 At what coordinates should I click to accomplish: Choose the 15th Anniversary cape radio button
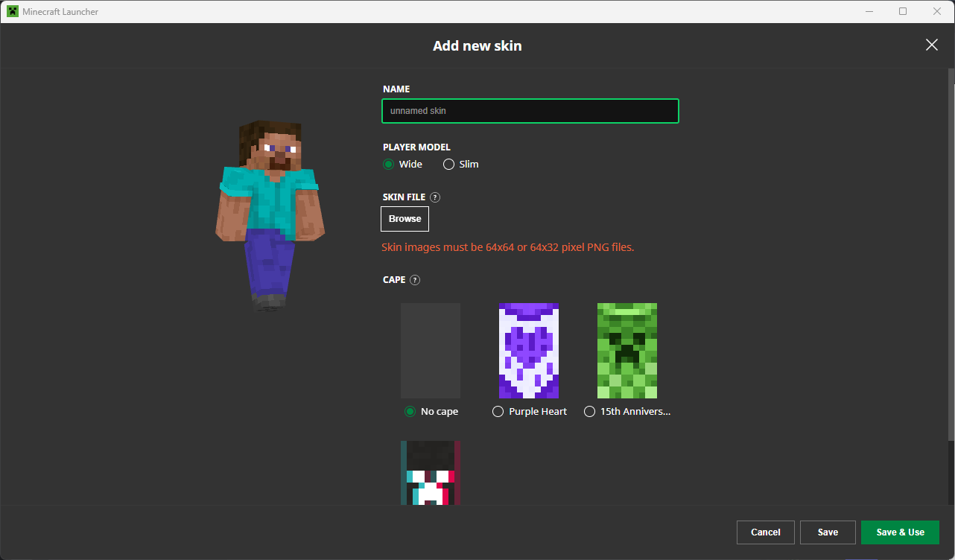(x=590, y=411)
